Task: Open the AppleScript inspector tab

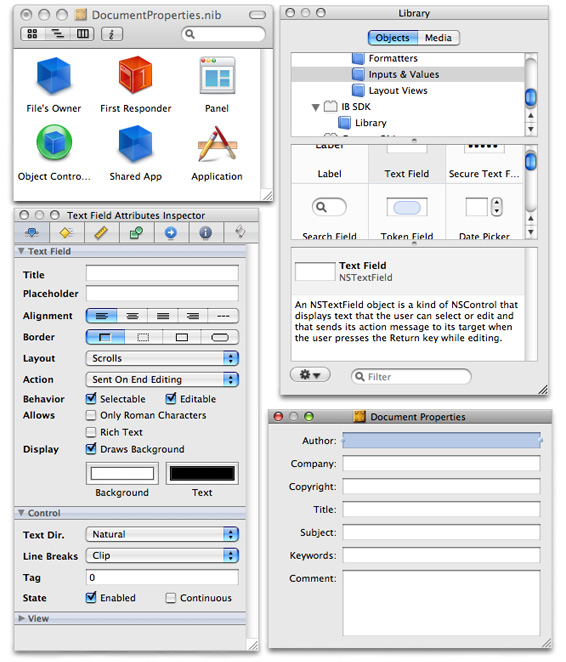Action: [x=240, y=232]
